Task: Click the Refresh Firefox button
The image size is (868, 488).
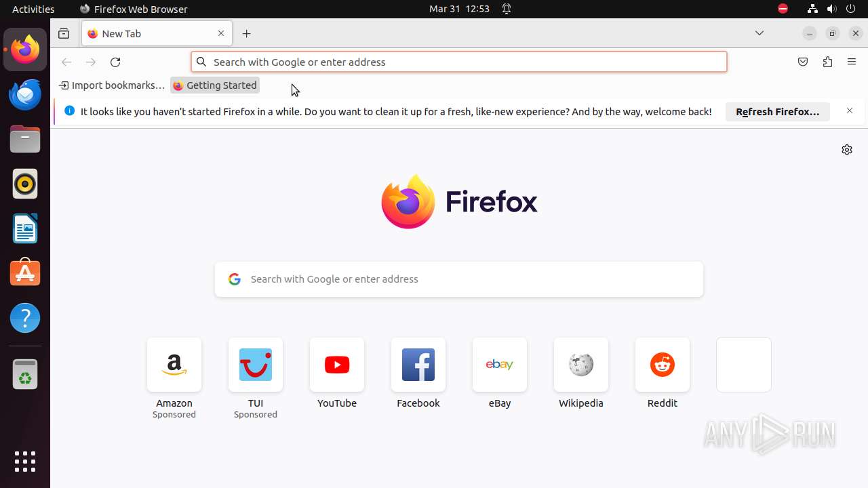Action: (778, 112)
